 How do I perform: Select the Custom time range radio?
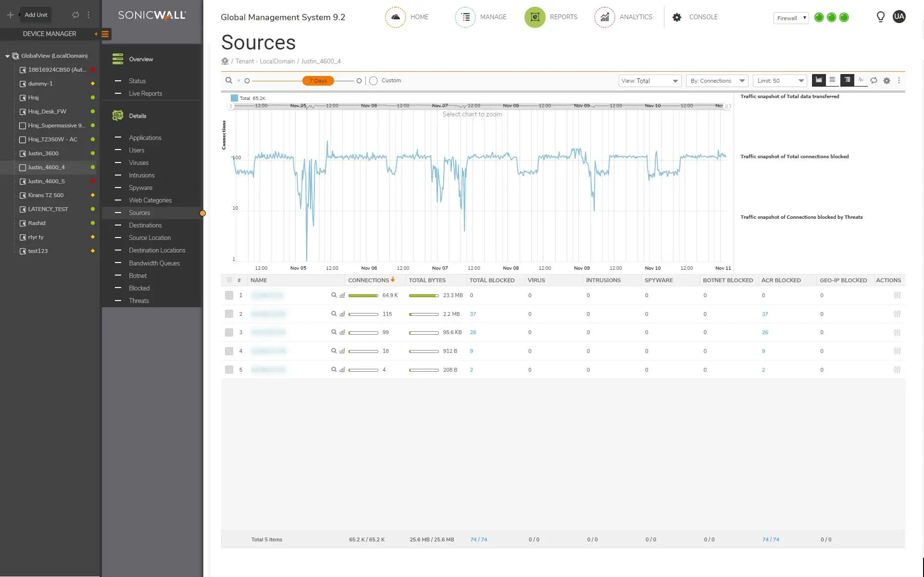point(373,81)
